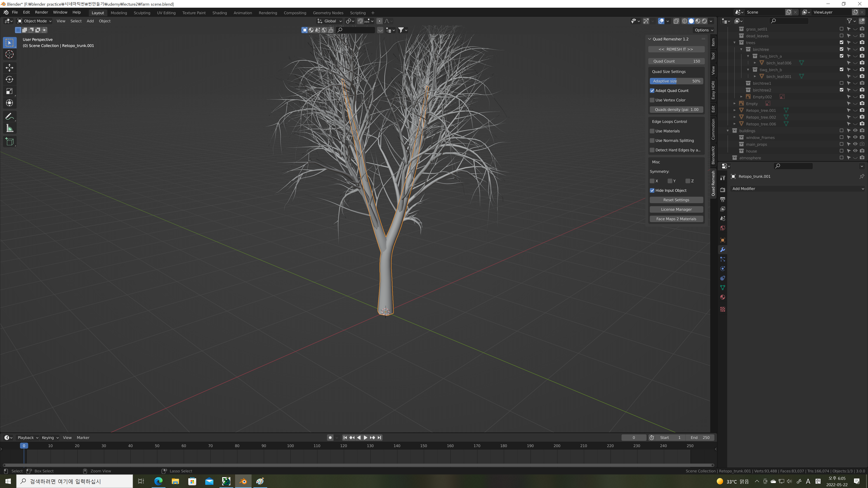Select the 3D Cursor tool
Viewport: 868px width, 488px height.
[9, 54]
